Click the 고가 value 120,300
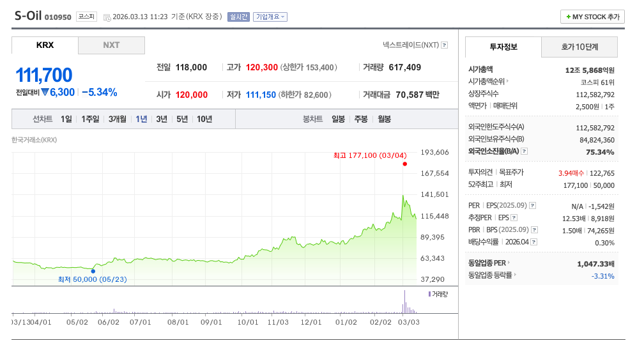Image resolution: width=644 pixels, height=340 pixels. pos(262,67)
